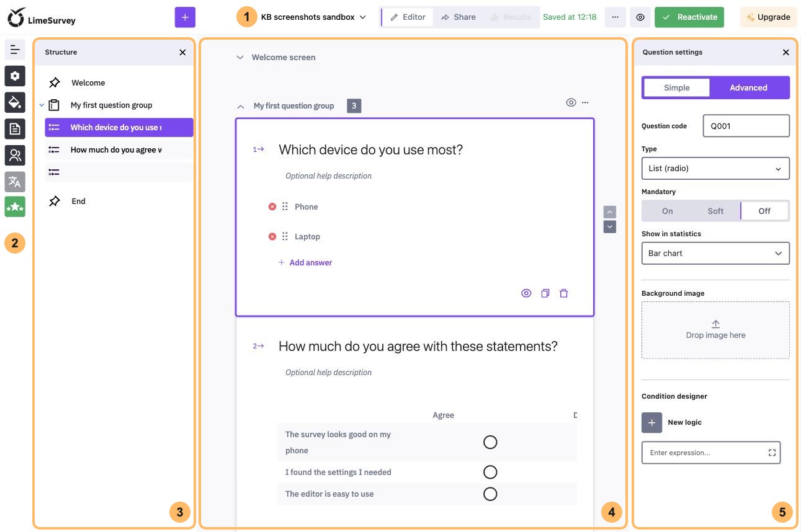Duplicate the first question with copy icon

tap(545, 293)
